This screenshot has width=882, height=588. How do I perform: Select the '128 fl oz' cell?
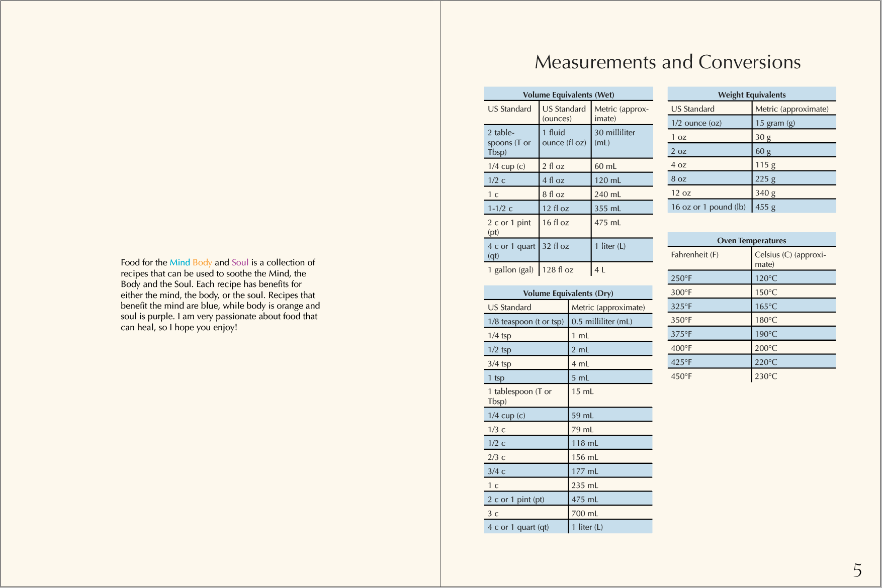[x=565, y=269]
